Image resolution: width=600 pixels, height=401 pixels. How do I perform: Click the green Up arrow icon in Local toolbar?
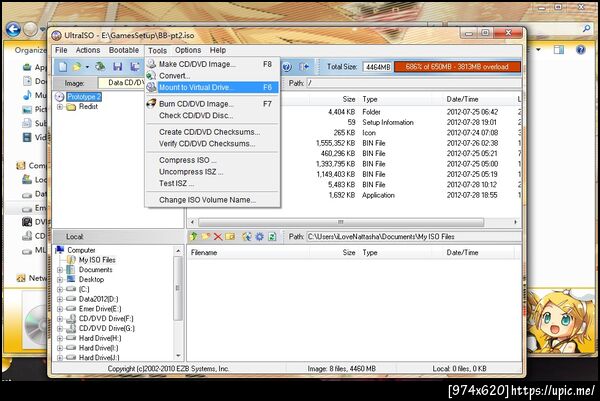194,236
